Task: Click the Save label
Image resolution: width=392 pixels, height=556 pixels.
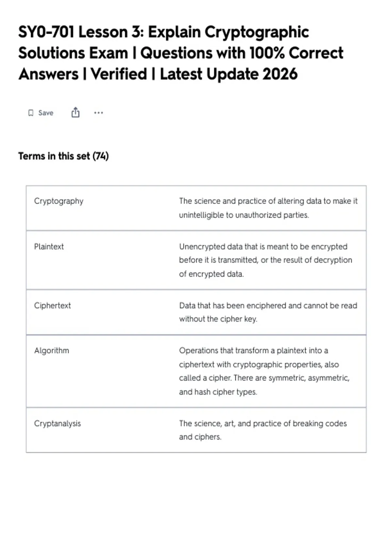Action: [x=46, y=113]
